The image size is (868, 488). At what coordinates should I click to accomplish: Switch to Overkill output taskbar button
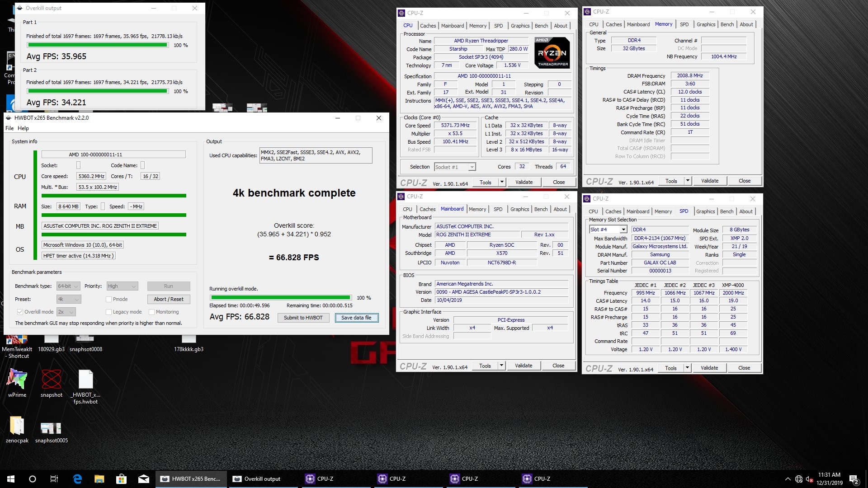click(x=264, y=479)
